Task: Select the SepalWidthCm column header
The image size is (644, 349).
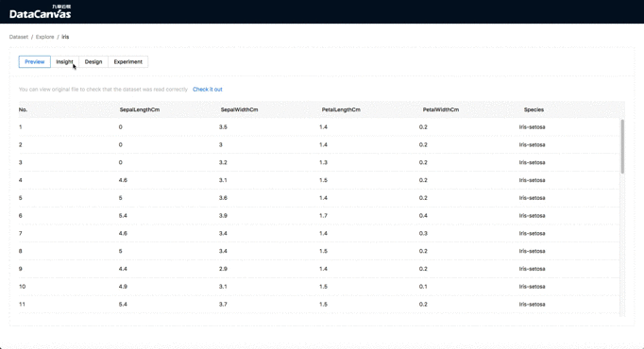Action: coord(240,110)
